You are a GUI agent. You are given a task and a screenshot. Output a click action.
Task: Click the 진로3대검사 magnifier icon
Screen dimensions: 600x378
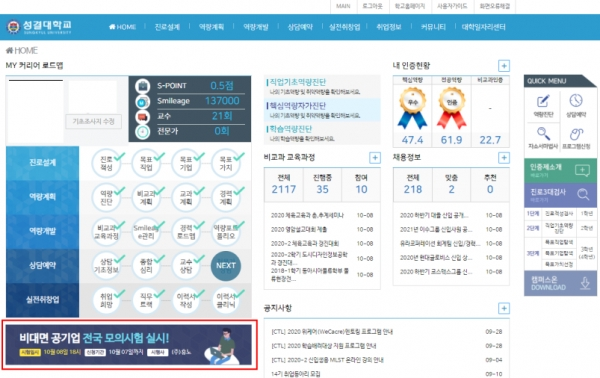pyautogui.click(x=583, y=194)
